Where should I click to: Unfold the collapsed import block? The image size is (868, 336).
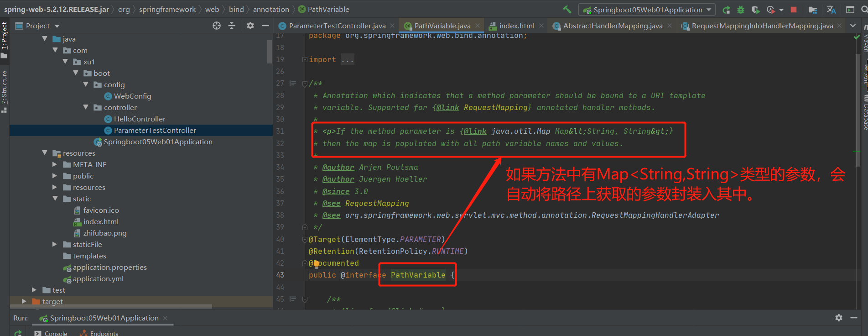[x=305, y=60]
